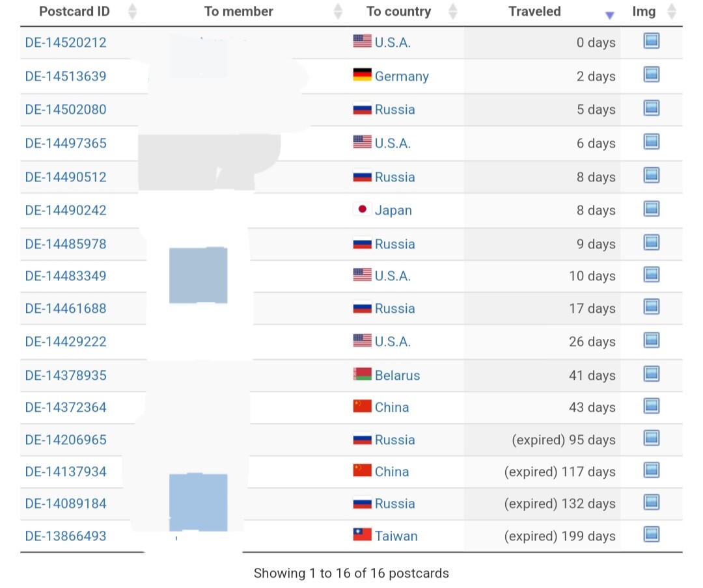Click the Belarus flag icon

click(x=362, y=375)
